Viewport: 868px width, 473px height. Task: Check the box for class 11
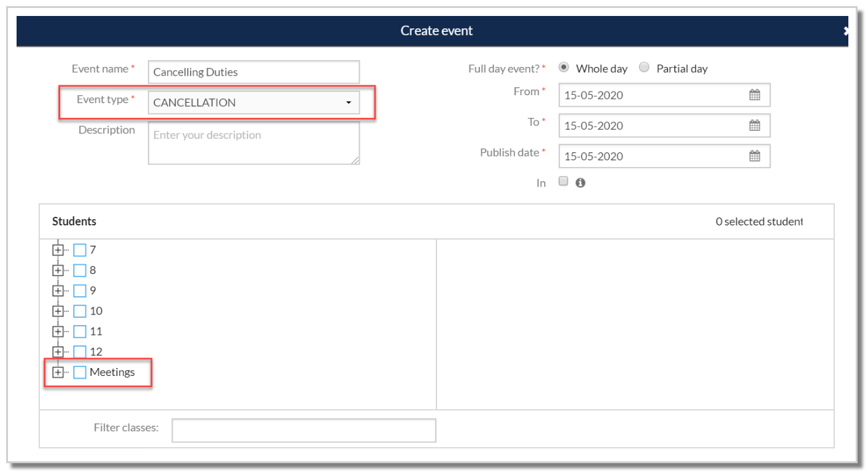pos(80,332)
